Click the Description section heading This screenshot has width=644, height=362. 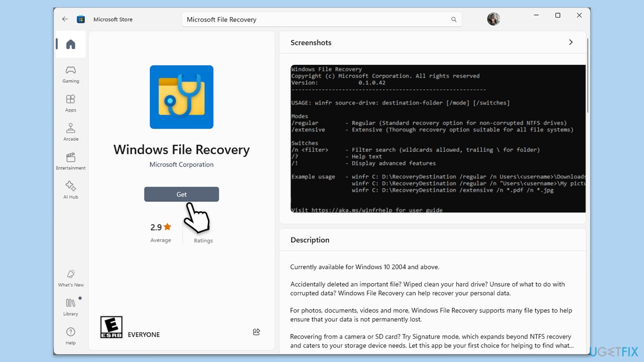[310, 240]
